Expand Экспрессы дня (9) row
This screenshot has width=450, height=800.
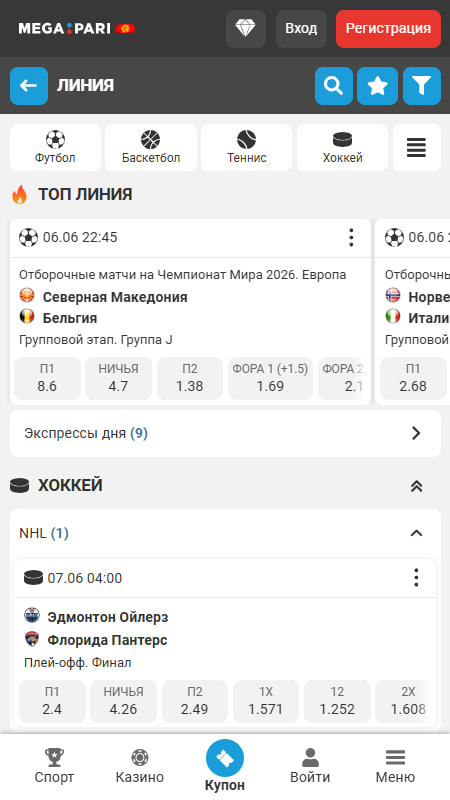point(226,433)
